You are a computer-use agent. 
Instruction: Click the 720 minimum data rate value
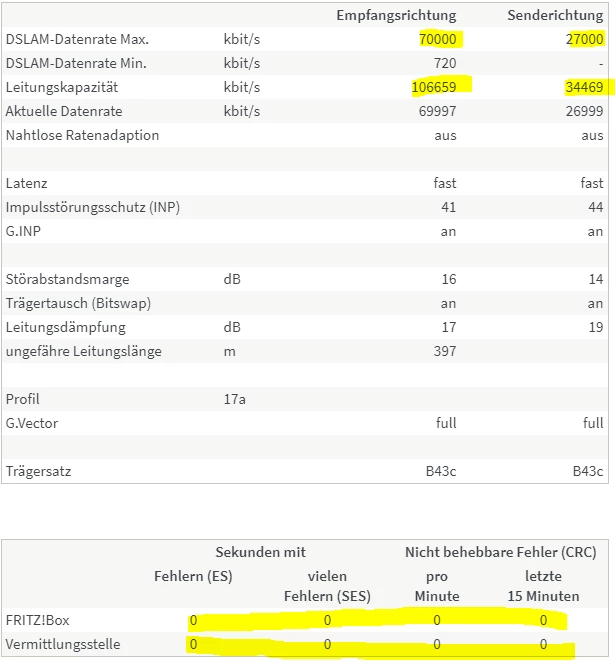[x=445, y=63]
